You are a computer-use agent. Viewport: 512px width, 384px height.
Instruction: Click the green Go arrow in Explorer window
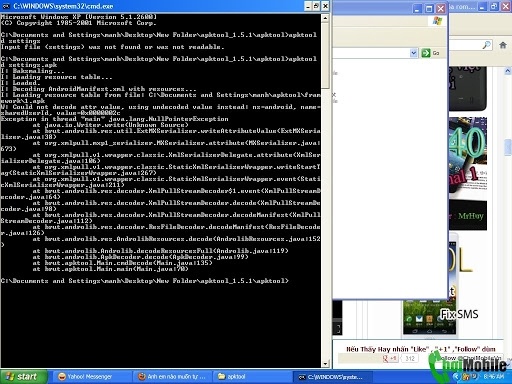point(426,53)
